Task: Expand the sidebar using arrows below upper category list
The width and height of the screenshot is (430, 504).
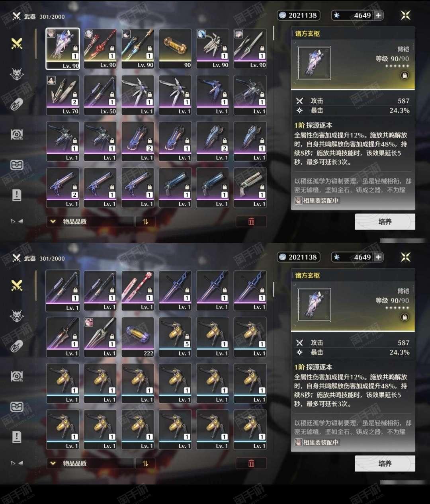Action: [x=17, y=221]
